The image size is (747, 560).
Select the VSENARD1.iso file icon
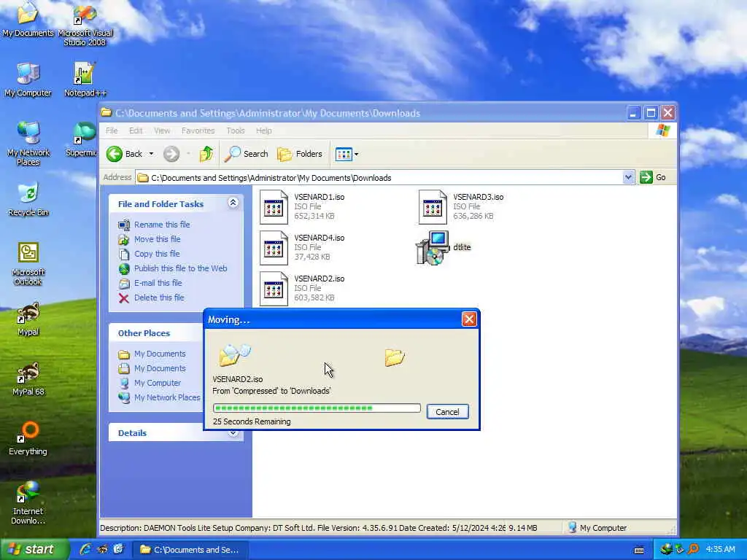274,206
